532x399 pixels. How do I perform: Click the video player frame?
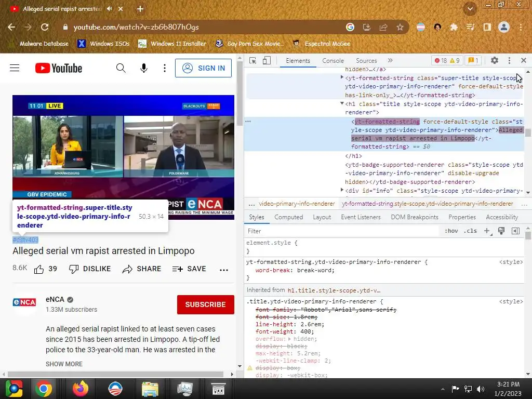point(124,157)
